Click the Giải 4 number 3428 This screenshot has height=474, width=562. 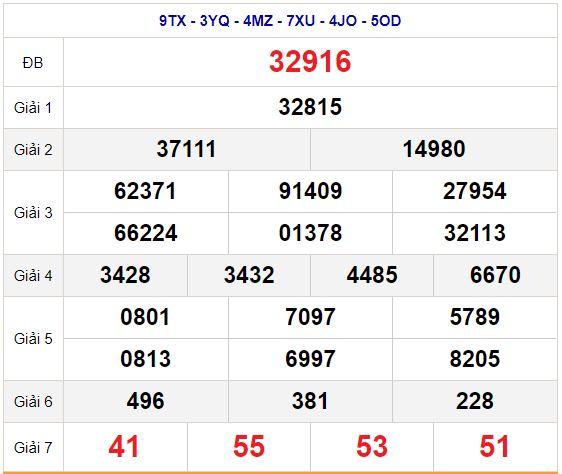pyautogui.click(x=125, y=275)
